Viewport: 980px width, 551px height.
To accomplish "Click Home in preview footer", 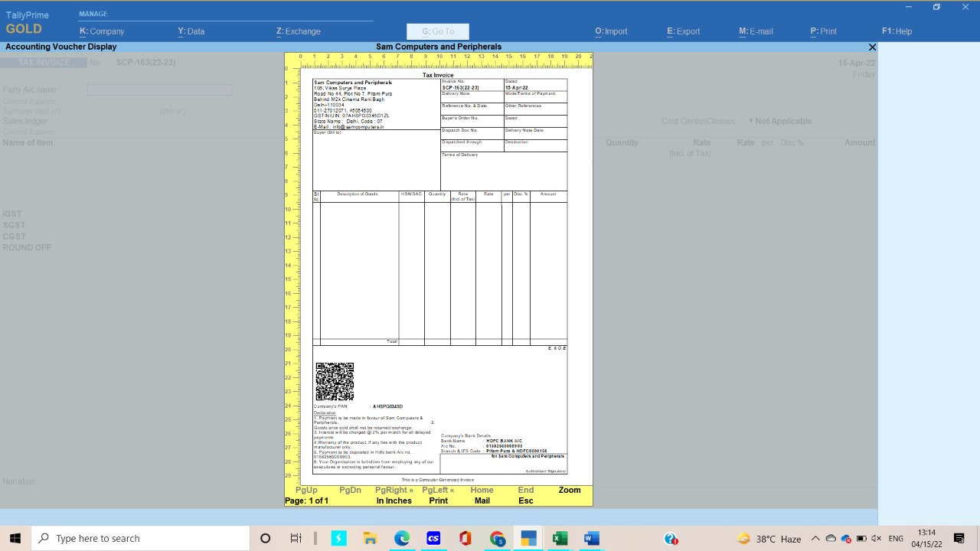I will tap(482, 490).
